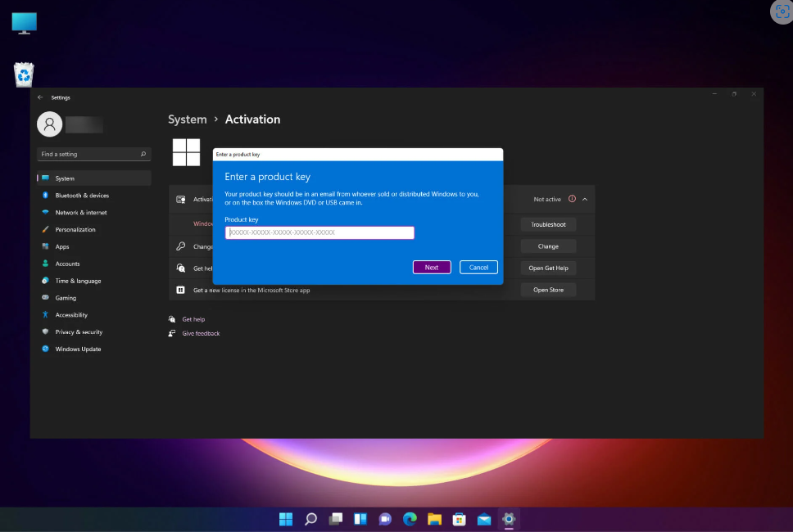Click the Time & language globe icon
This screenshot has height=532, width=793.
45,281
